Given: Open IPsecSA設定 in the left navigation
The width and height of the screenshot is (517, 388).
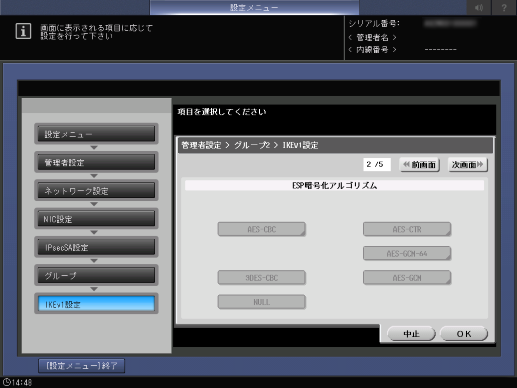Looking at the screenshot, I should (96, 247).
